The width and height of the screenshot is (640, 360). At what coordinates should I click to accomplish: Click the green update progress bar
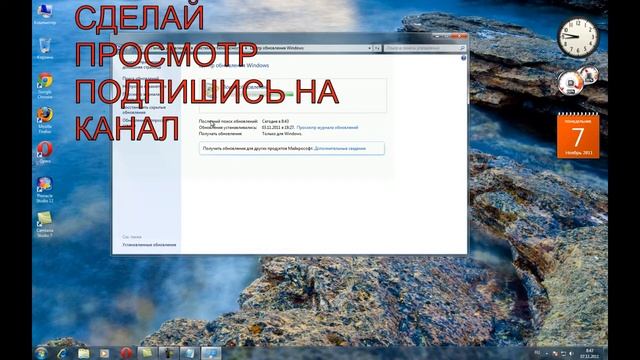pyautogui.click(x=261, y=94)
